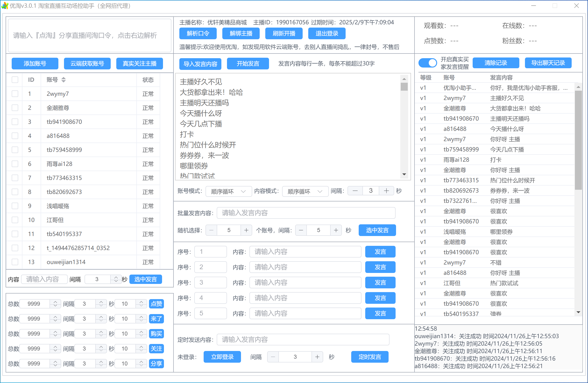This screenshot has width=588, height=383.
Task: Open the 内容模式 dropdown
Action: (305, 191)
